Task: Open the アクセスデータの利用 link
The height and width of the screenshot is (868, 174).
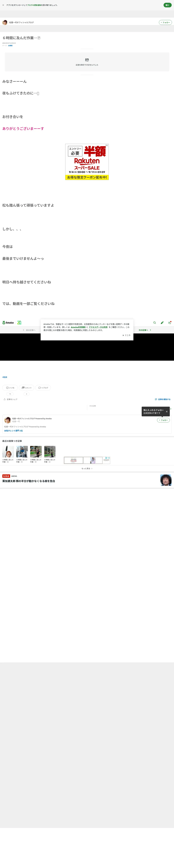Action: click(98, 327)
